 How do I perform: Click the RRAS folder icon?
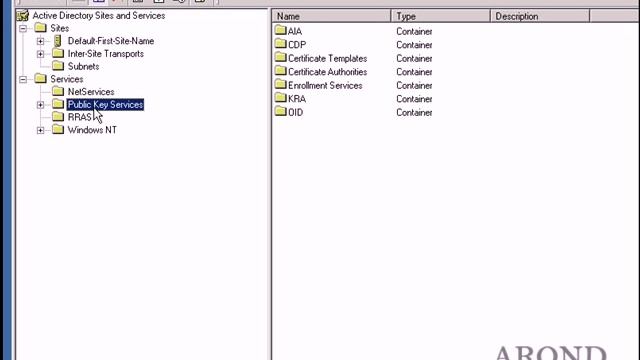[58, 117]
